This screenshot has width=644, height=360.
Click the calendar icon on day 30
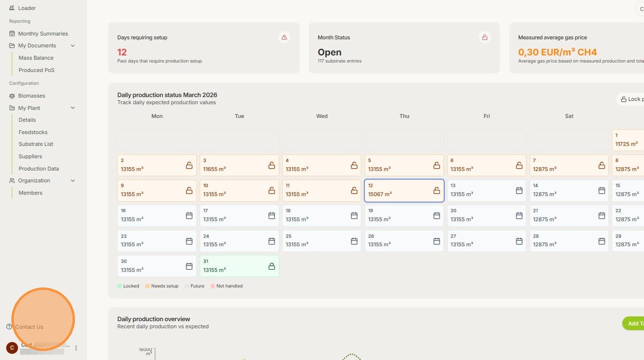(x=189, y=266)
